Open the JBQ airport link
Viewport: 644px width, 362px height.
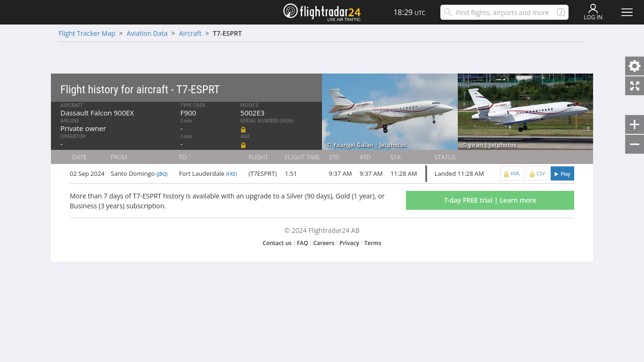pos(162,174)
